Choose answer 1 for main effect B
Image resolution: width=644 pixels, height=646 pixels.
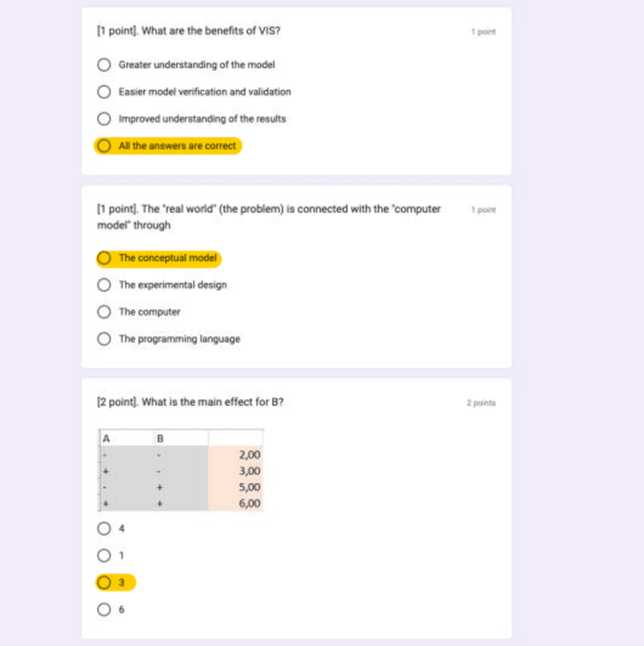point(104,555)
